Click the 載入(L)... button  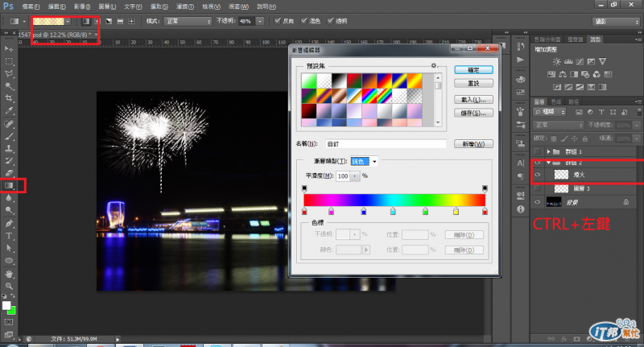pos(473,100)
